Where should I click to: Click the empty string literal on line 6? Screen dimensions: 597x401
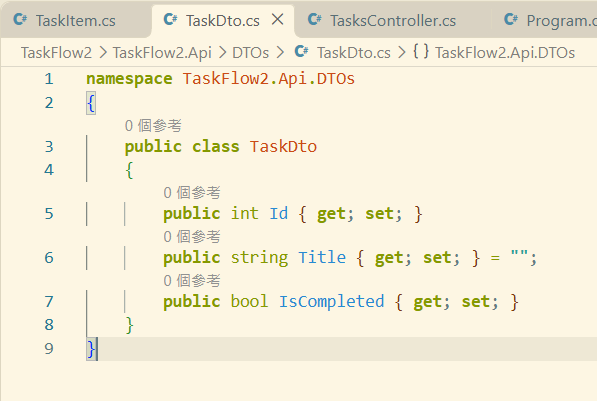pyautogui.click(x=519, y=254)
